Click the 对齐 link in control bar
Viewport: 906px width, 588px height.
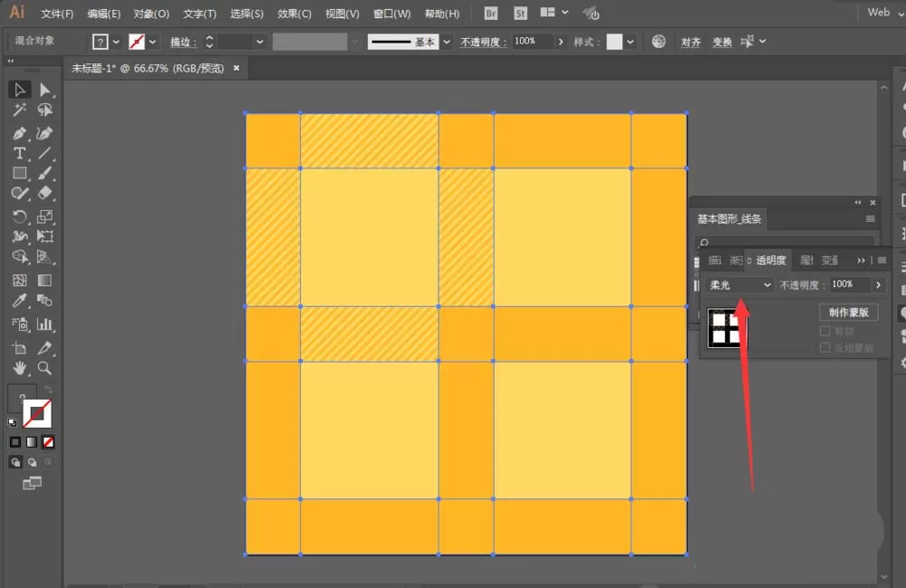(x=690, y=42)
